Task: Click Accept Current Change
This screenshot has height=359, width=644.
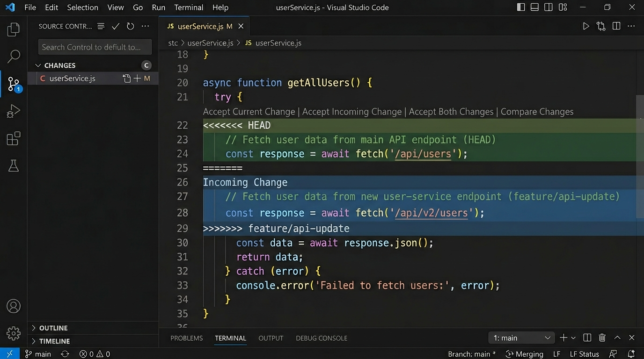Action: click(x=249, y=112)
